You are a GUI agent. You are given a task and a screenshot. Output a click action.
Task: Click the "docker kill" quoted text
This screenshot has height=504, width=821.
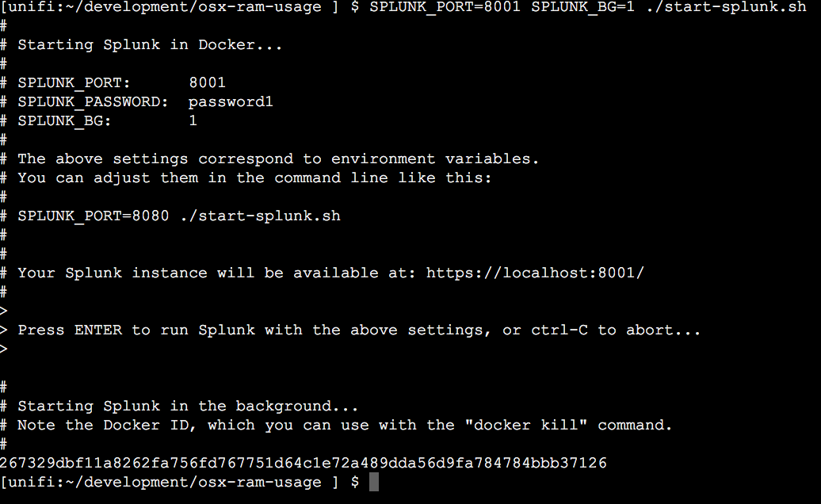coord(525,425)
